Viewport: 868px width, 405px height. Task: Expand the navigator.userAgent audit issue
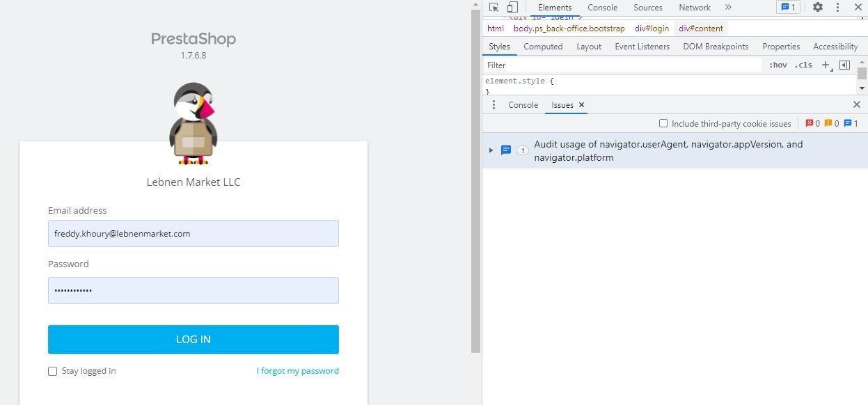tap(491, 150)
